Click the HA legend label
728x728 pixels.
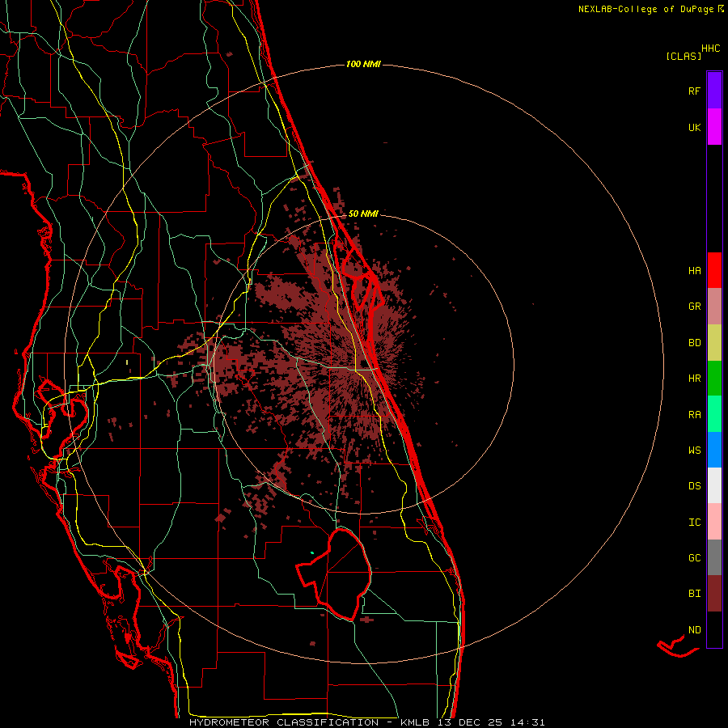coord(694,271)
